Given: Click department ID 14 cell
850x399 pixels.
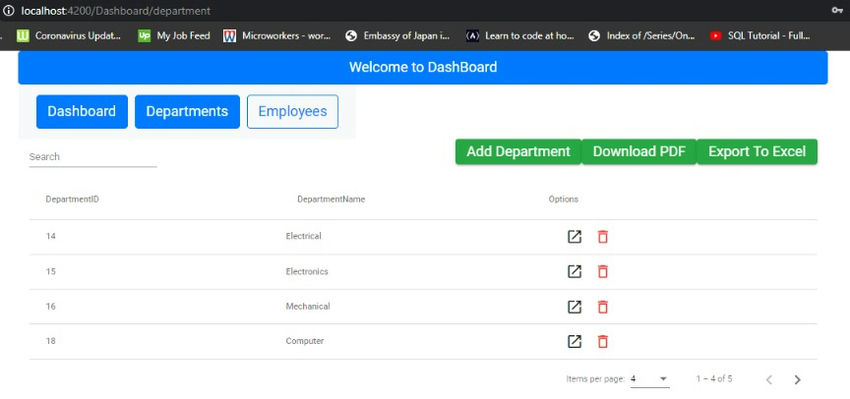Looking at the screenshot, I should coord(51,236).
